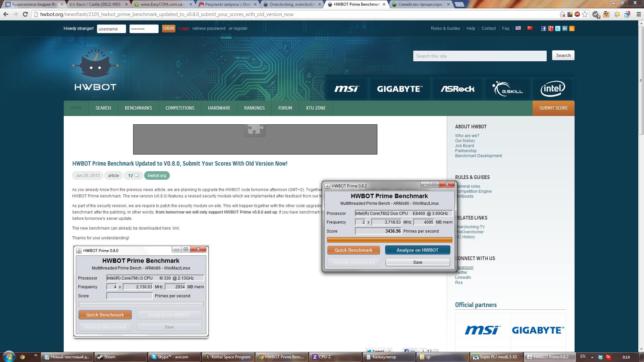Click the orange LOGIN button
Viewport: 644px width, 362px height.
[x=168, y=28]
